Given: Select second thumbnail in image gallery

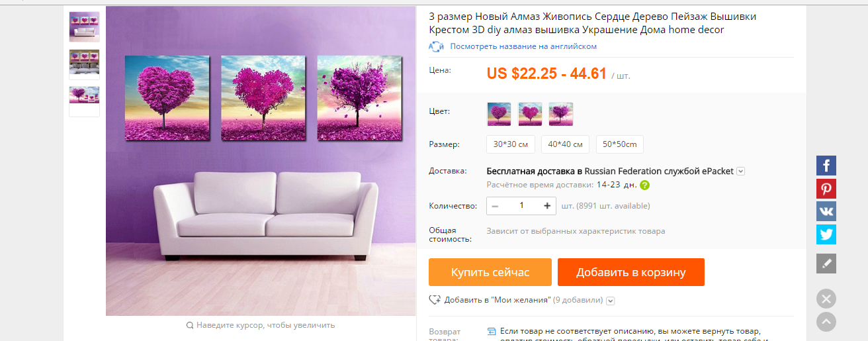Looking at the screenshot, I should tap(84, 62).
